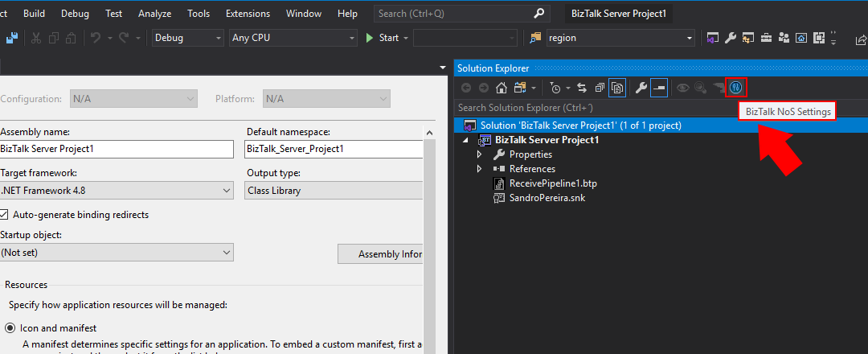Image resolution: width=868 pixels, height=354 pixels.
Task: Click Switch Views icon in Solution Explorer
Action: pos(519,88)
